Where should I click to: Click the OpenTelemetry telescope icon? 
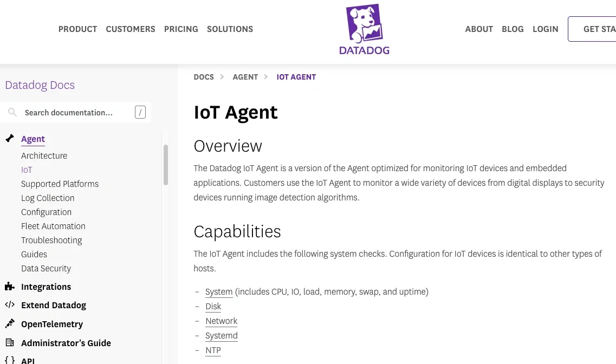tap(9, 323)
